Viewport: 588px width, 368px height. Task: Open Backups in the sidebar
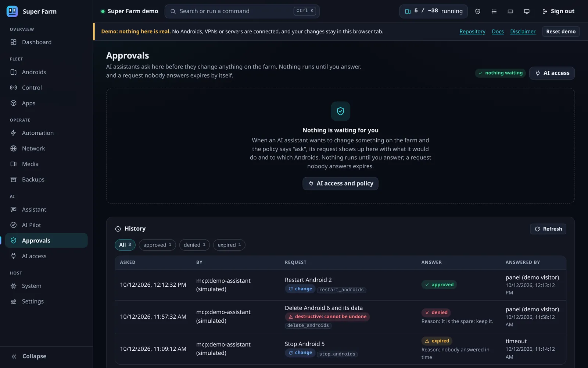pyautogui.click(x=46, y=180)
